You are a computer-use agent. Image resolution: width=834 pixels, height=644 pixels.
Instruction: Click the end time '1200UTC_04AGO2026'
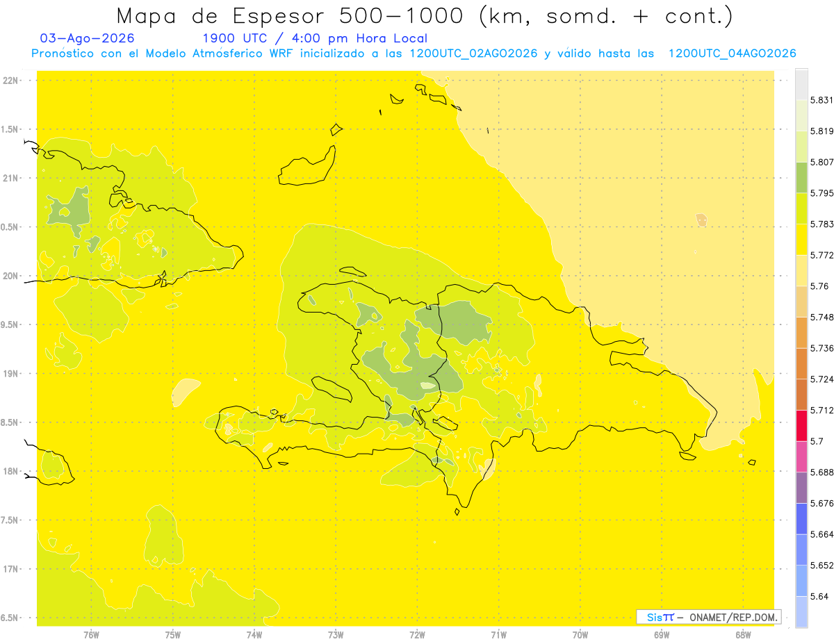click(732, 53)
